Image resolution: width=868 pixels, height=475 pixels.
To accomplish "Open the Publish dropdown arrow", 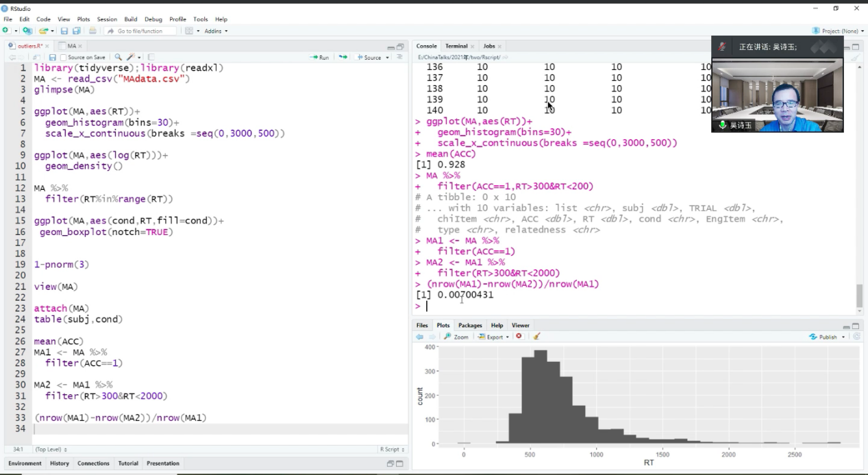I will pyautogui.click(x=843, y=337).
